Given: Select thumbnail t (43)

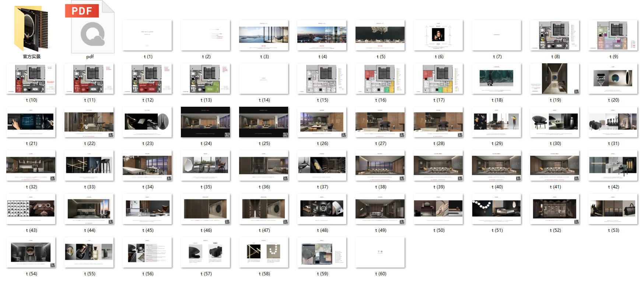Looking at the screenshot, I should pos(31,209).
